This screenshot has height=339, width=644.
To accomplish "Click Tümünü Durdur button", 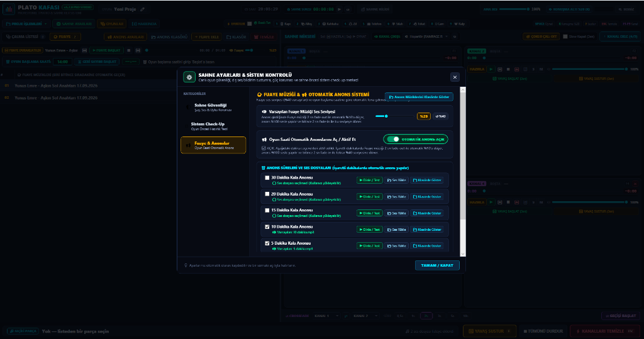I will [x=544, y=331].
